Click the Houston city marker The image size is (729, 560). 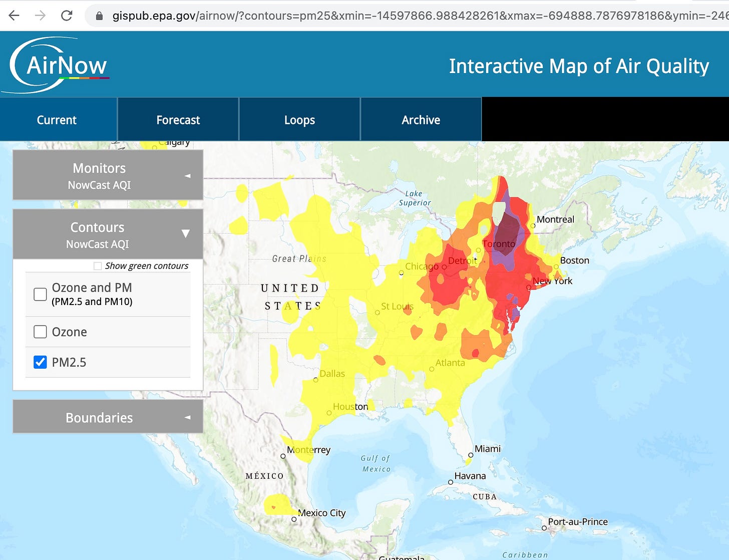(x=329, y=413)
